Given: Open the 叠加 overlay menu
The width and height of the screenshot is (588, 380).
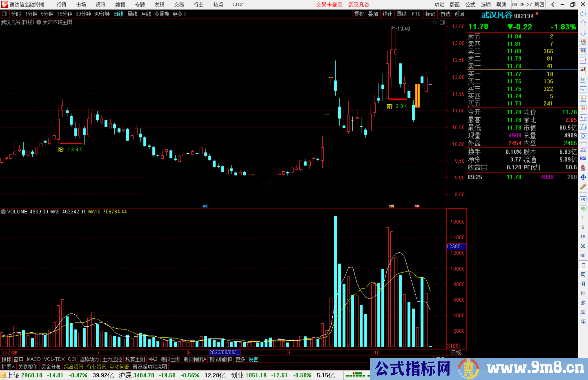Looking at the screenshot, I should pos(373,14).
